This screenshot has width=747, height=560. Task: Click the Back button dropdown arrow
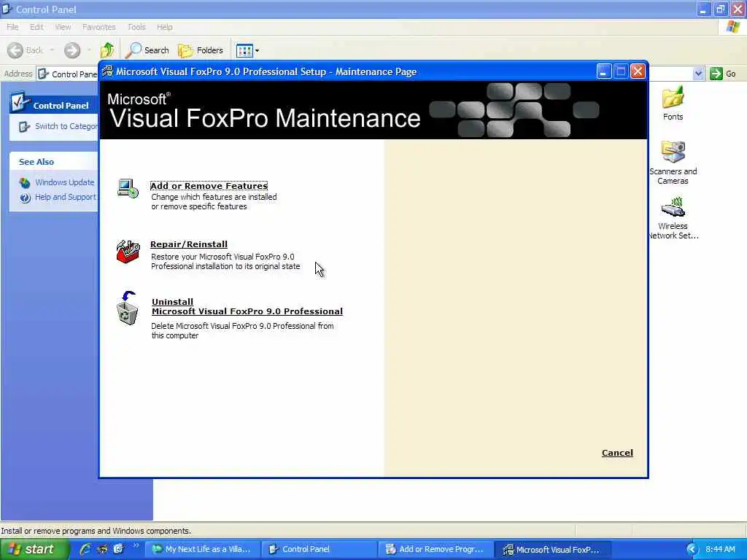point(52,50)
